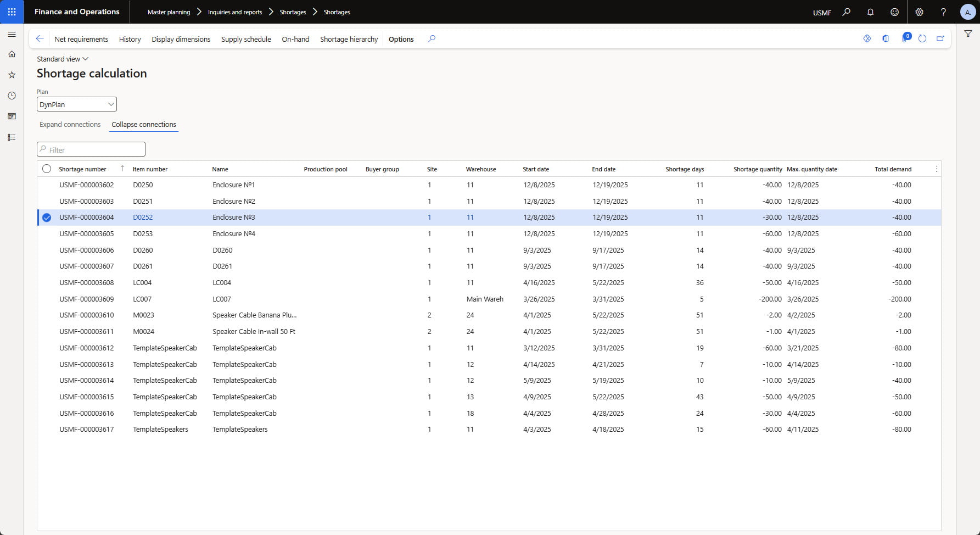Screen dimensions: 980x535
Task: Expand the Standard view dropdown
Action: click(x=62, y=59)
